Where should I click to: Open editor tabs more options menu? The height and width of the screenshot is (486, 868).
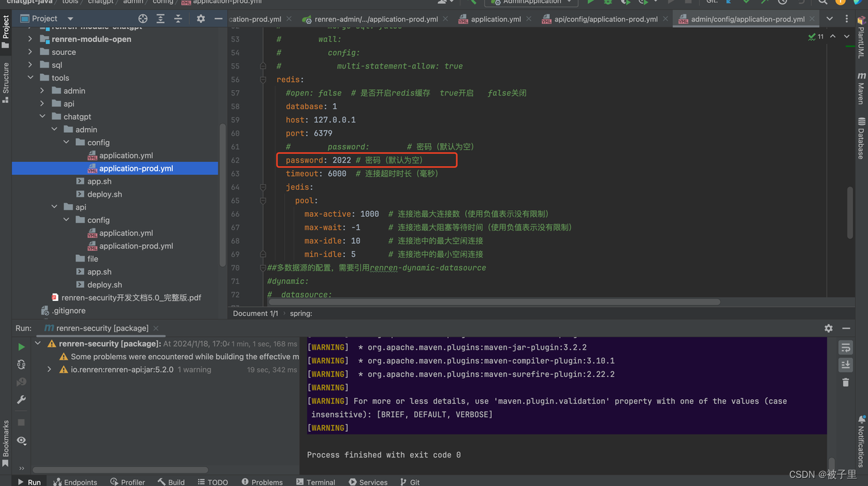point(847,19)
